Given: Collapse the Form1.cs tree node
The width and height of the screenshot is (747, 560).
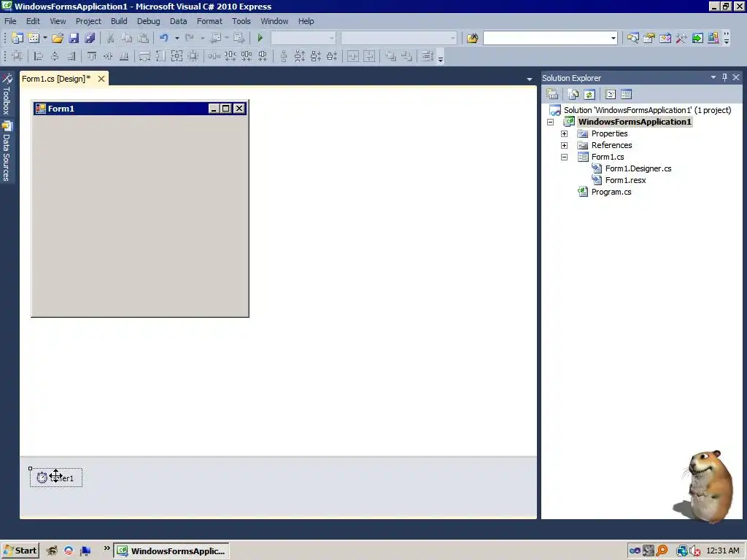Looking at the screenshot, I should pyautogui.click(x=564, y=157).
